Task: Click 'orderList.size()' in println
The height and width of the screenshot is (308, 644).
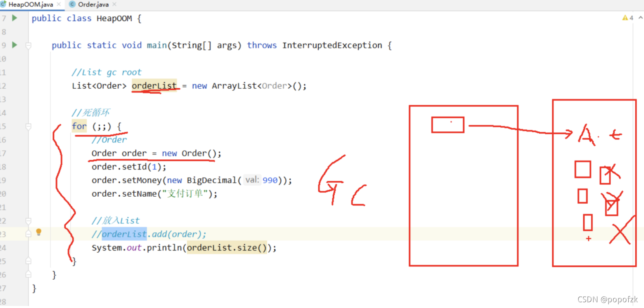Action: point(227,248)
